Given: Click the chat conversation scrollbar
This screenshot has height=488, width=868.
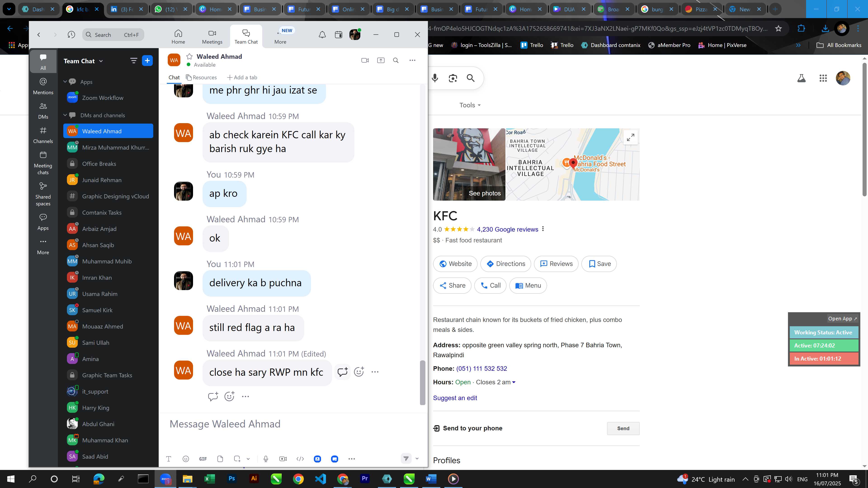Looking at the screenshot, I should (x=422, y=382).
